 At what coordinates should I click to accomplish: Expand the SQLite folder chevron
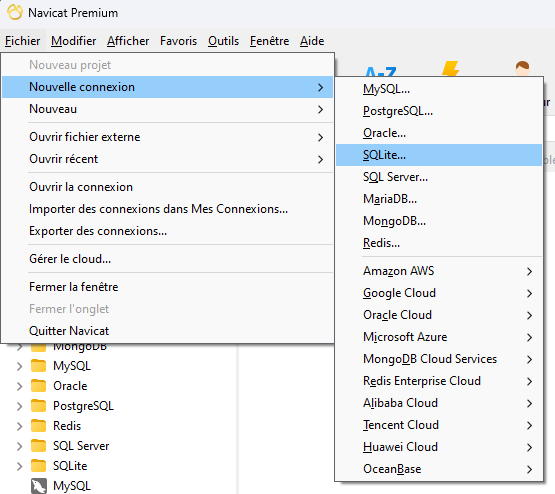point(19,466)
